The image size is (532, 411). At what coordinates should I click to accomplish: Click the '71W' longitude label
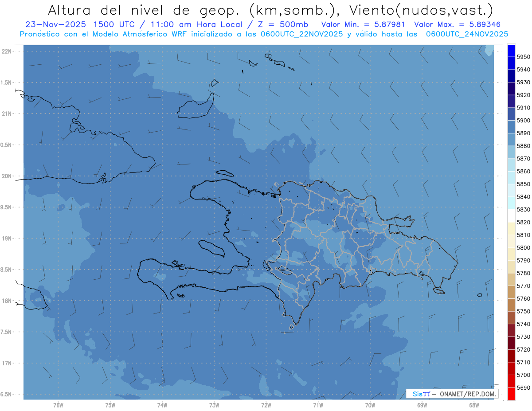click(318, 405)
